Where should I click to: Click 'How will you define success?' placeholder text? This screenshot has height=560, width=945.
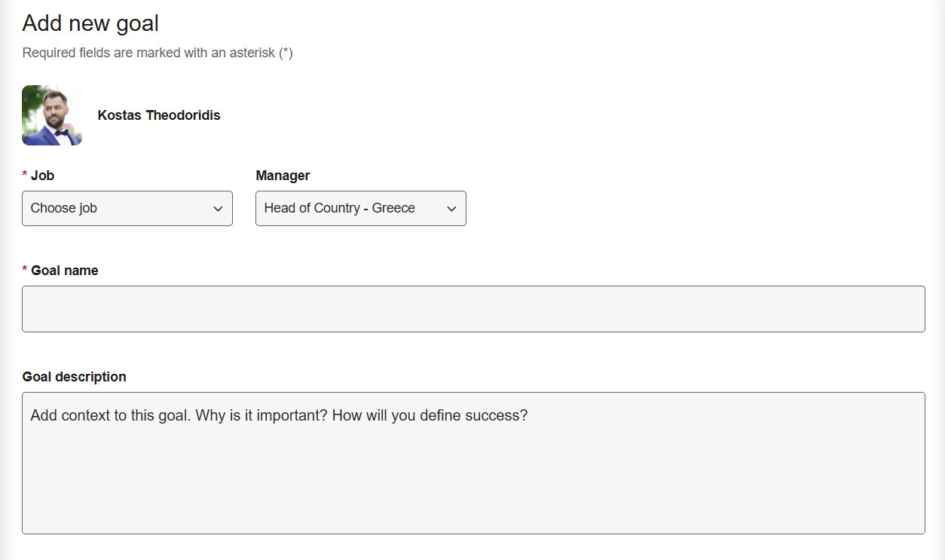[430, 415]
